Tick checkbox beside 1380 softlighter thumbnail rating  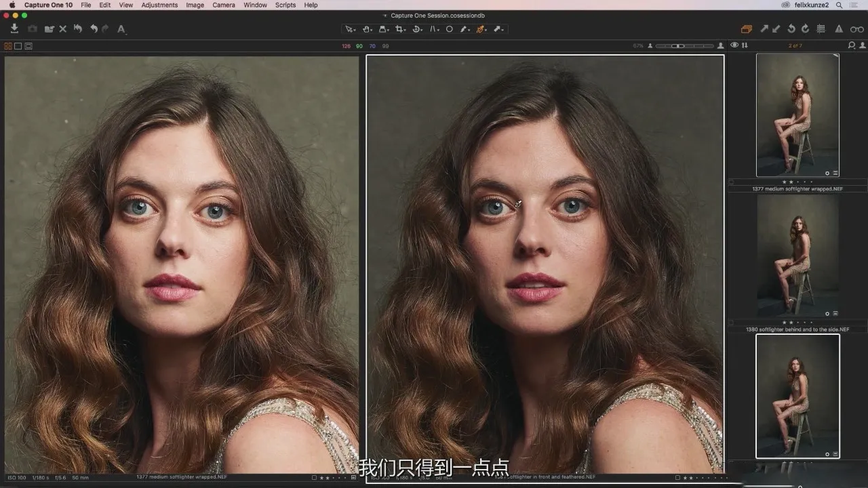click(x=731, y=323)
